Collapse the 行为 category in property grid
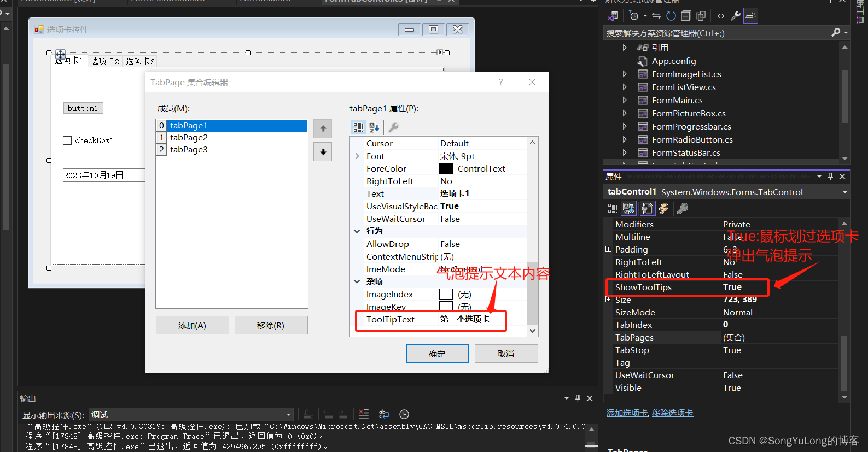 [x=357, y=231]
